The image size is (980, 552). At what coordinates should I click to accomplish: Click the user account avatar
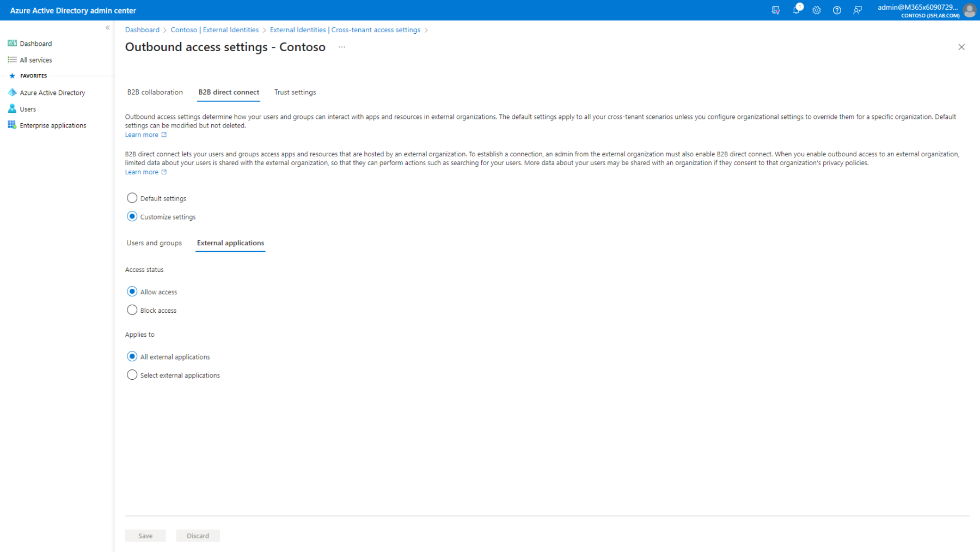(970, 10)
